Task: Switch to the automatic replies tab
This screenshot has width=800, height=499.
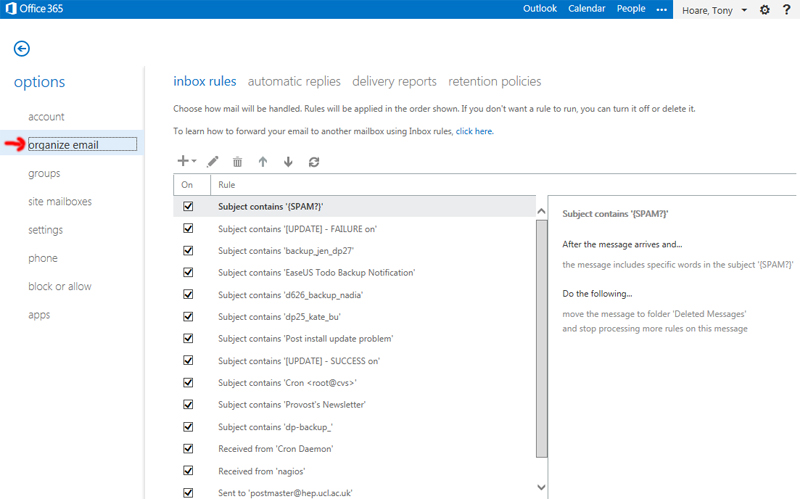Action: point(294,81)
